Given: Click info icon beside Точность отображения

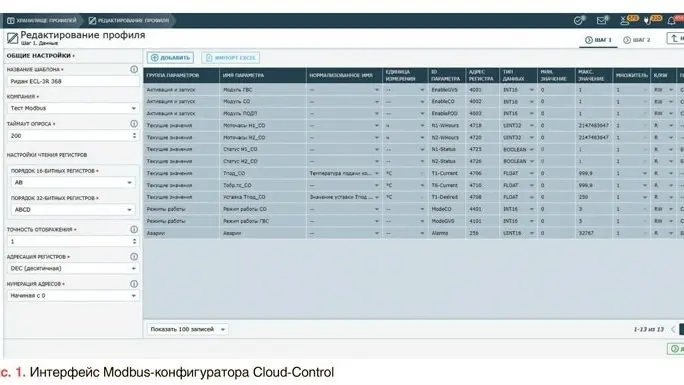Looking at the screenshot, I should tap(134, 229).
